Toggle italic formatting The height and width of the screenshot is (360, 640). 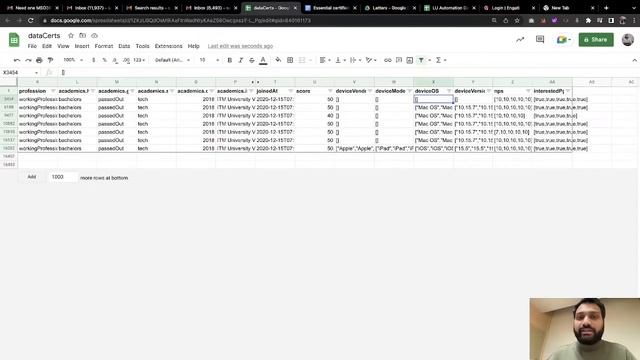(x=241, y=60)
